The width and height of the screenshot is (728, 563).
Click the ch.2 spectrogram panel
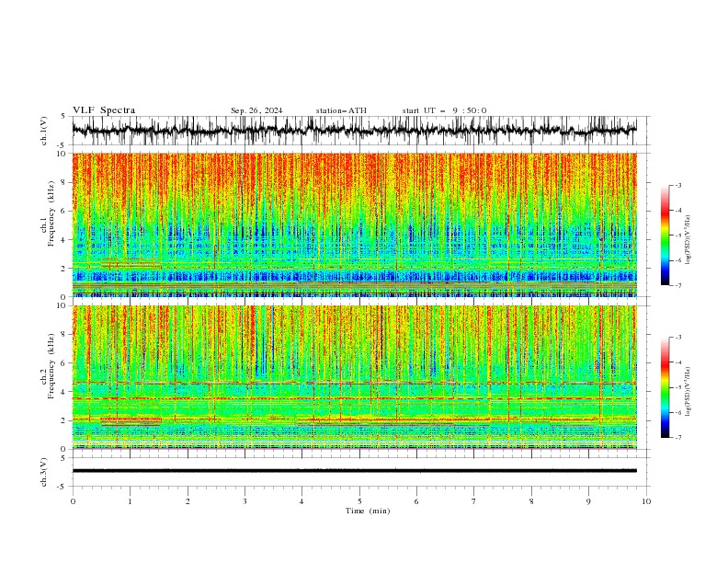point(355,377)
